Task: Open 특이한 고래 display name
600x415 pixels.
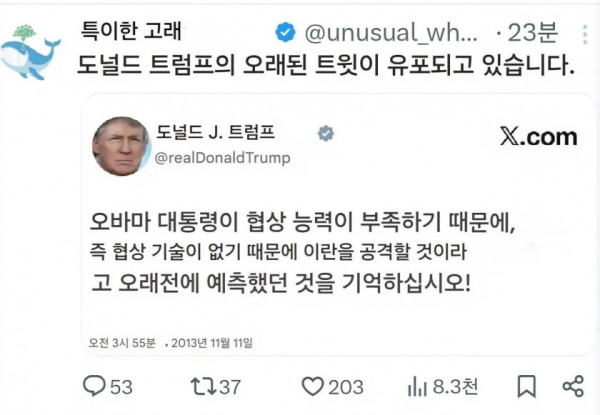Action: [131, 31]
